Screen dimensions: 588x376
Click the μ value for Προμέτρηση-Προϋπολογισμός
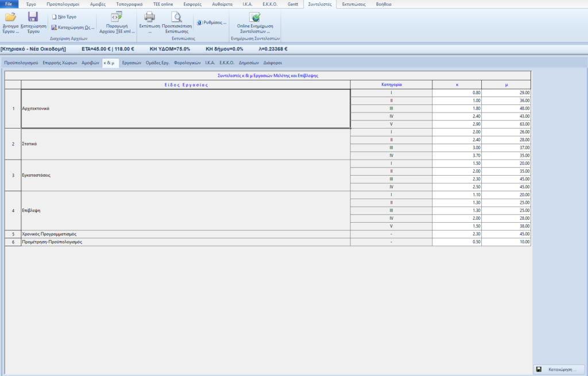click(506, 242)
